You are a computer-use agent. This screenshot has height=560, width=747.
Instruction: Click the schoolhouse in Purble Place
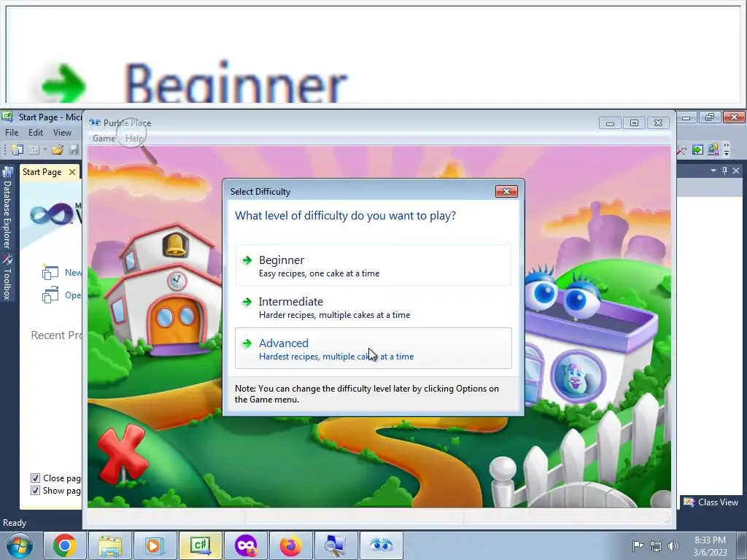[x=164, y=290]
